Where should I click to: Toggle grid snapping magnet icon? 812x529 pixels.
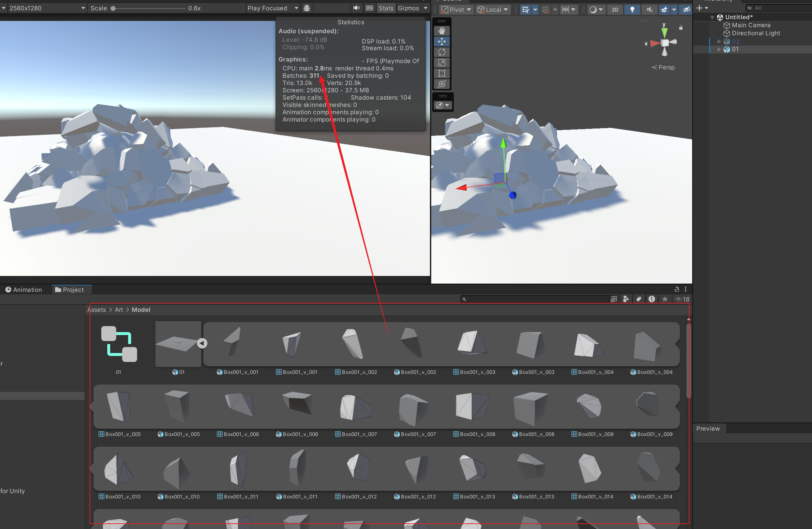point(545,10)
